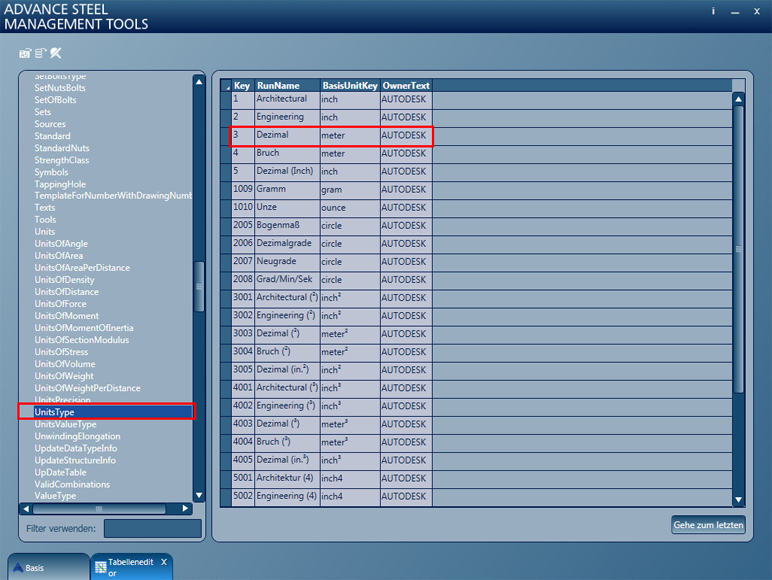Click the 'Architectural' cell in row 1
The image size is (772, 580).
click(x=287, y=99)
